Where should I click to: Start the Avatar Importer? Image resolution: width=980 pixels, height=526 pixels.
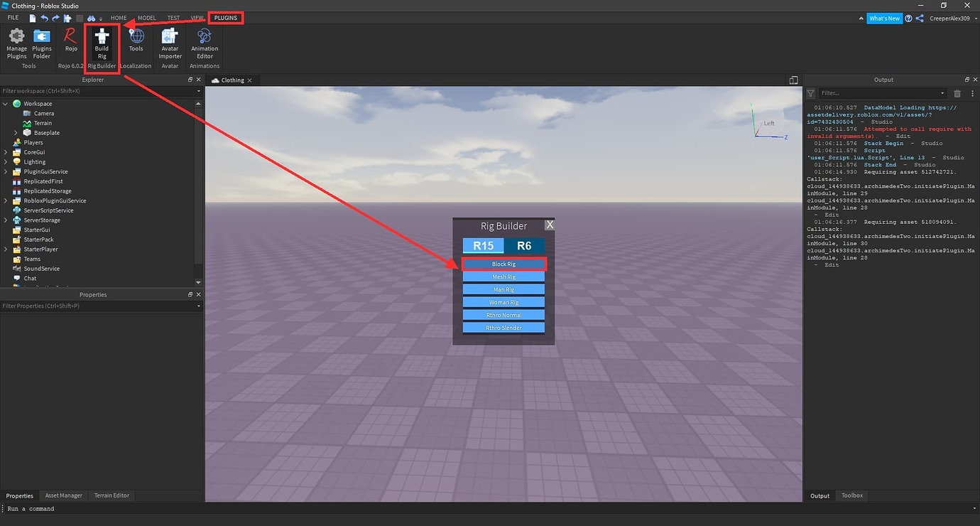click(x=170, y=41)
